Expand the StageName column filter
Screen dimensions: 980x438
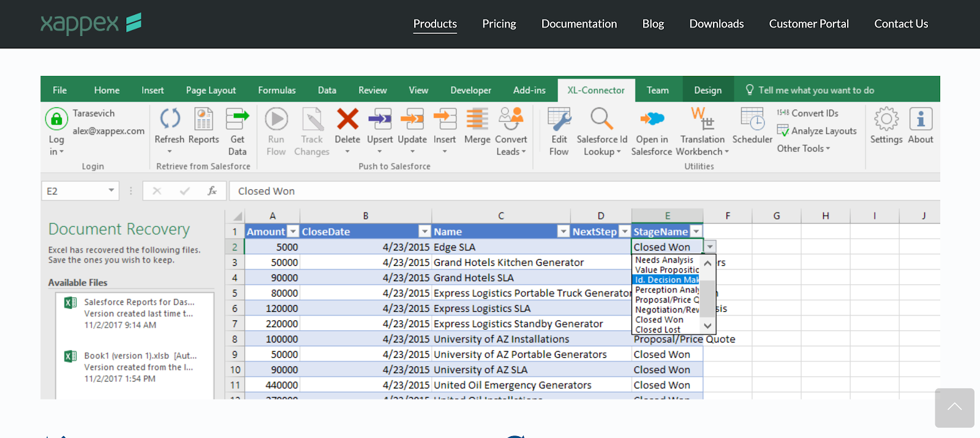coord(696,232)
